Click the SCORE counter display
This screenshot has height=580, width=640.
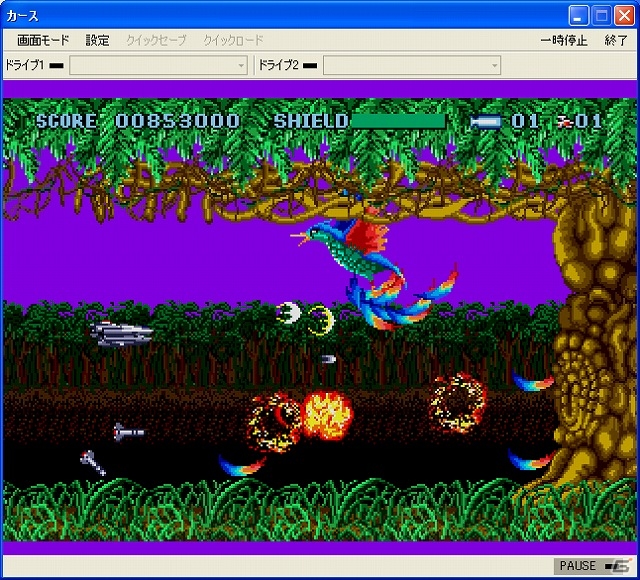click(138, 121)
